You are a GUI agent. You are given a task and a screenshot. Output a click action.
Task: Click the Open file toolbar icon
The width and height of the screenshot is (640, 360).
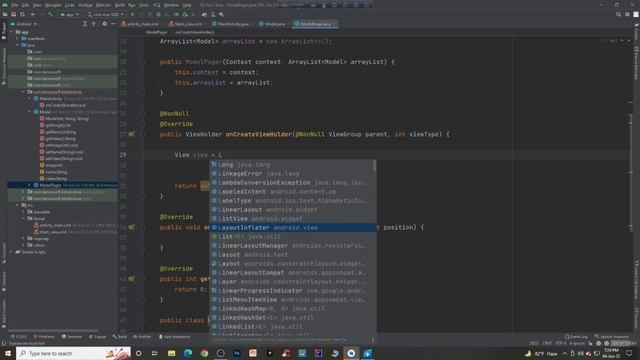[x=5, y=14]
